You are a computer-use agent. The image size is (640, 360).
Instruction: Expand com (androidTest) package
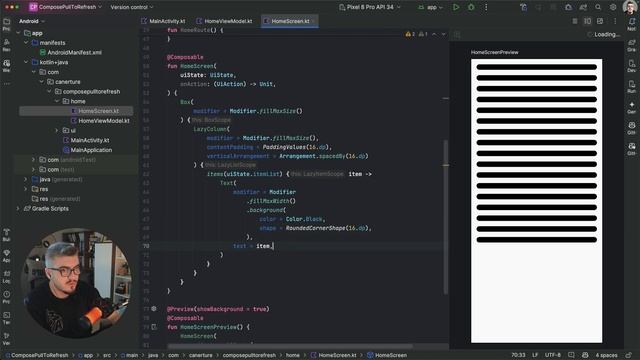[33, 160]
